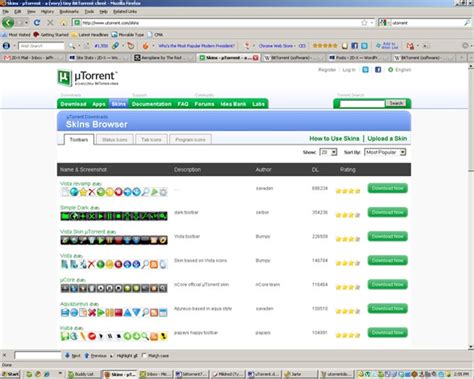Screen dimensions: 474x379
Task: Open Apps in the green nav bar
Action: pos(99,104)
